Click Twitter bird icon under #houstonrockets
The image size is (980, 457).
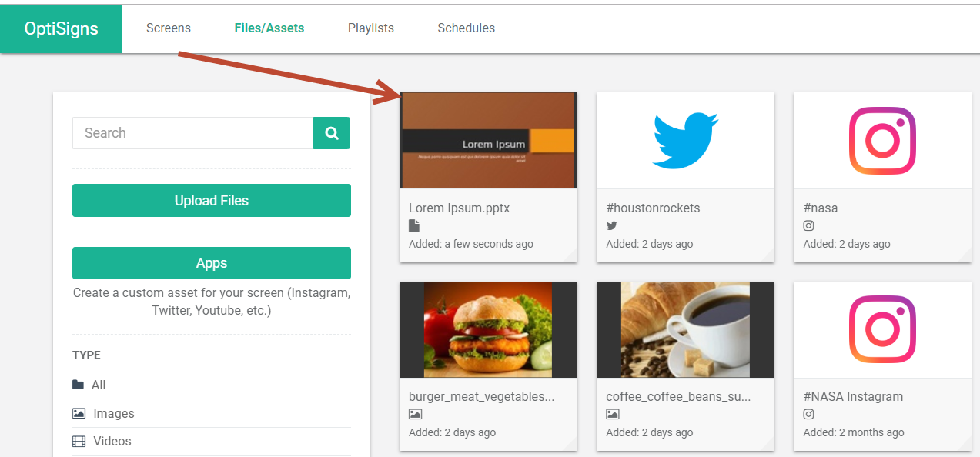coord(612,225)
